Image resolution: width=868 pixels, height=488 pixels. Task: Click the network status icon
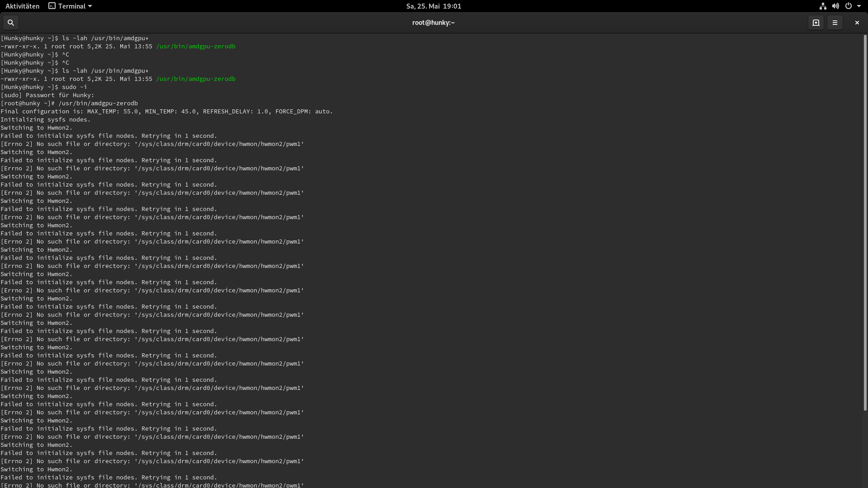(x=823, y=6)
